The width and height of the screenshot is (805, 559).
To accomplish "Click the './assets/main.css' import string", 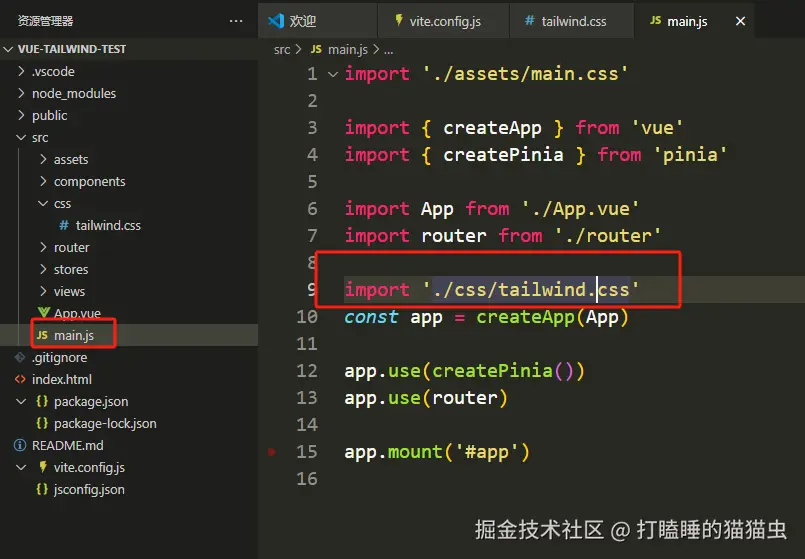I will click(525, 74).
